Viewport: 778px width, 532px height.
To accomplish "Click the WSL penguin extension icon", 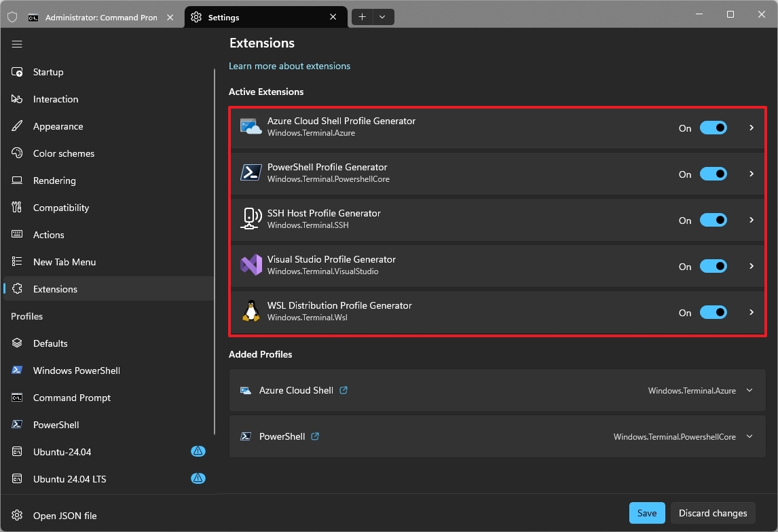I will pyautogui.click(x=251, y=311).
